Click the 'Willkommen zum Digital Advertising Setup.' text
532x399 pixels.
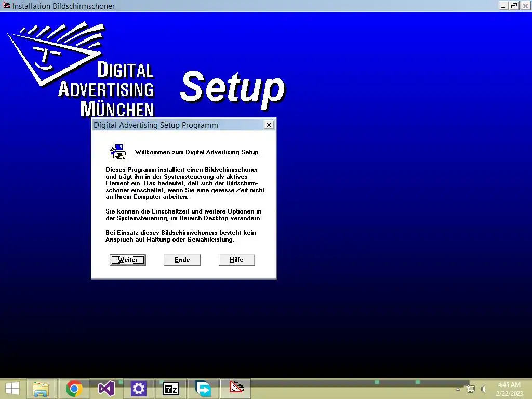pyautogui.click(x=197, y=152)
